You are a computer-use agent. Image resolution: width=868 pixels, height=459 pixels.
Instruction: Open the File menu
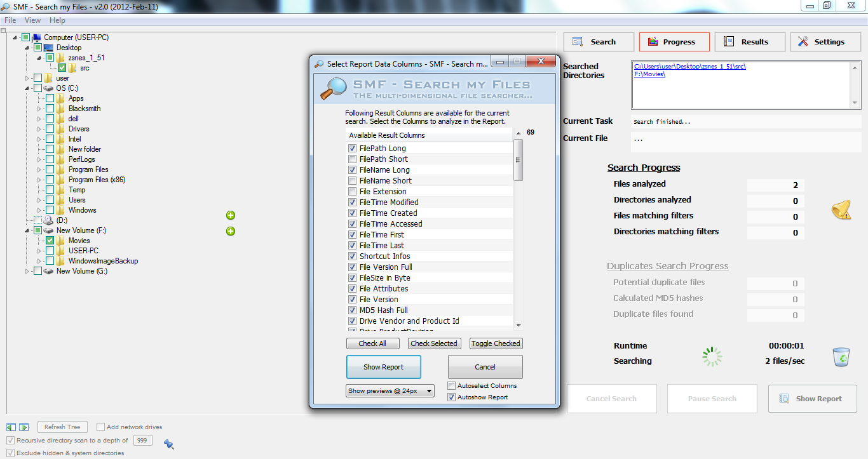coord(10,20)
